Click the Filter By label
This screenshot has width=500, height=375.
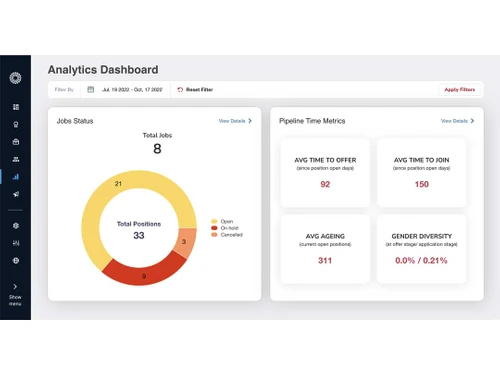pyautogui.click(x=64, y=90)
